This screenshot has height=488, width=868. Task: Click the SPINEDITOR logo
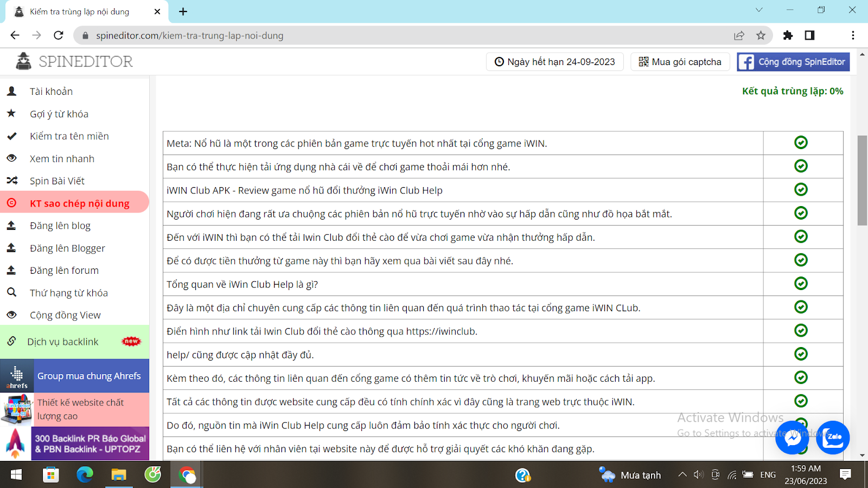74,61
